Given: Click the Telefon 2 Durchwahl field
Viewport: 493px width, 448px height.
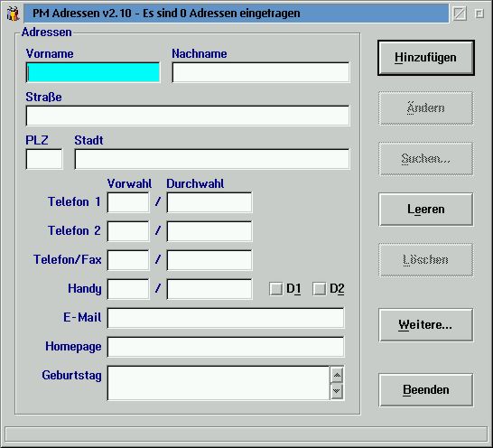Looking at the screenshot, I should coord(209,231).
